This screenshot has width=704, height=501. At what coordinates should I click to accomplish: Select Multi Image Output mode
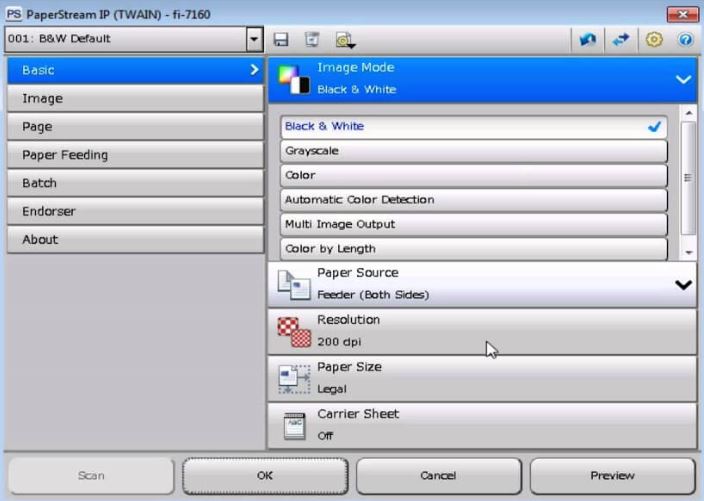coord(474,224)
